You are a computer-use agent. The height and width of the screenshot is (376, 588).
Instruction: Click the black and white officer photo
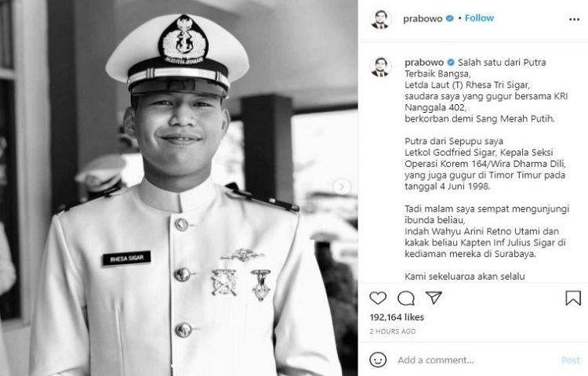(x=179, y=188)
